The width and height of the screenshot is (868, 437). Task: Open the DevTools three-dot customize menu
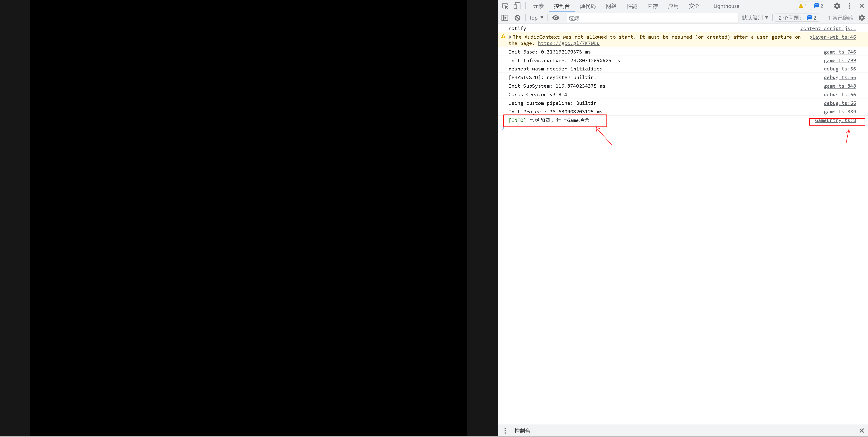(x=849, y=6)
